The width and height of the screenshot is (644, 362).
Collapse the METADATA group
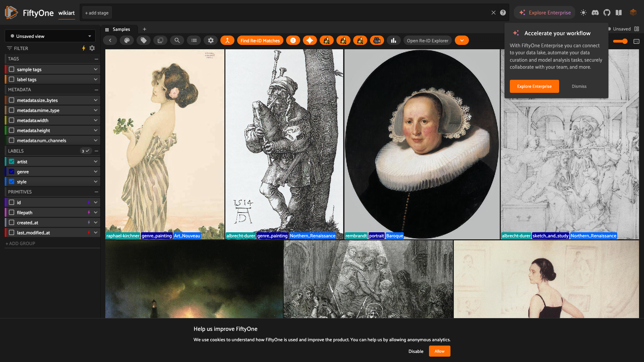96,89
